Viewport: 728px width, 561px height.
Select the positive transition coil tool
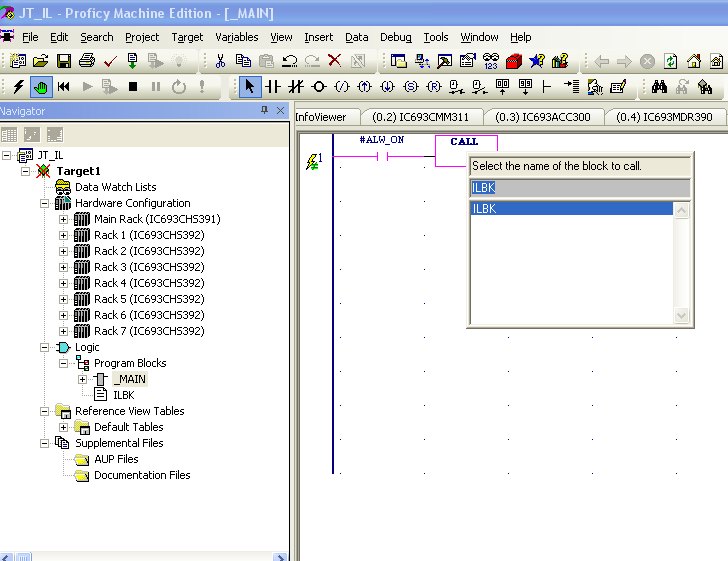pyautogui.click(x=364, y=87)
